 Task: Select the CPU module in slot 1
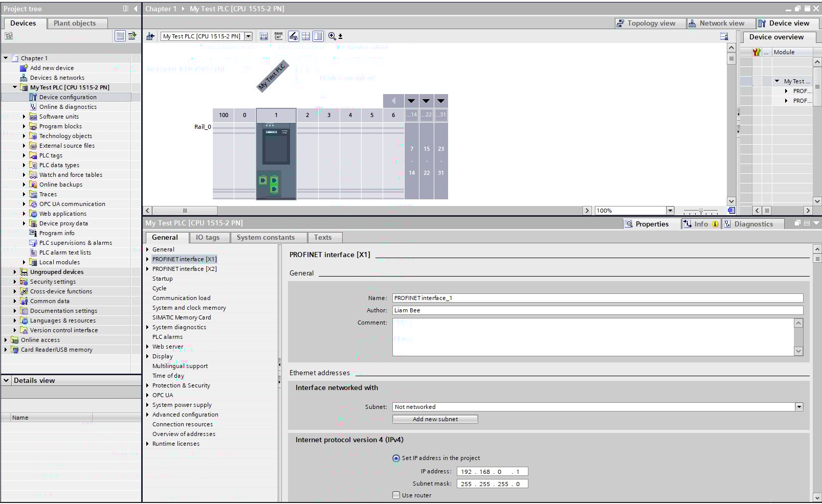click(276, 160)
